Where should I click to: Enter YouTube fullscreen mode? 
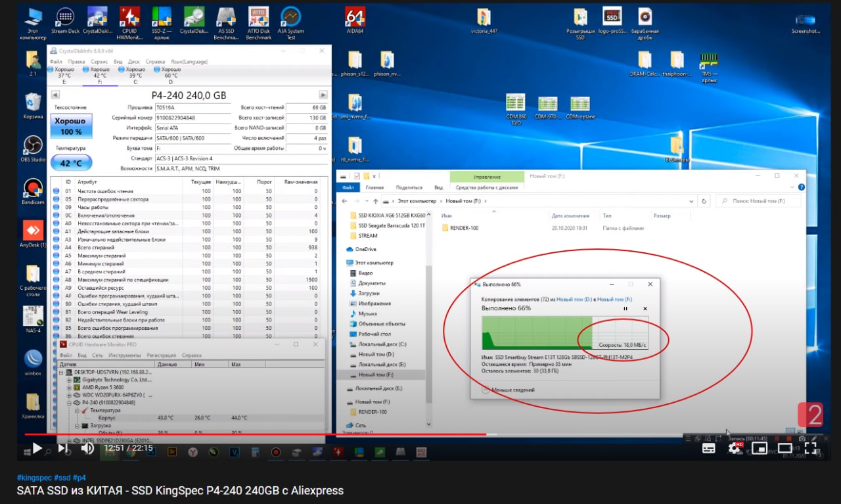[x=810, y=448]
